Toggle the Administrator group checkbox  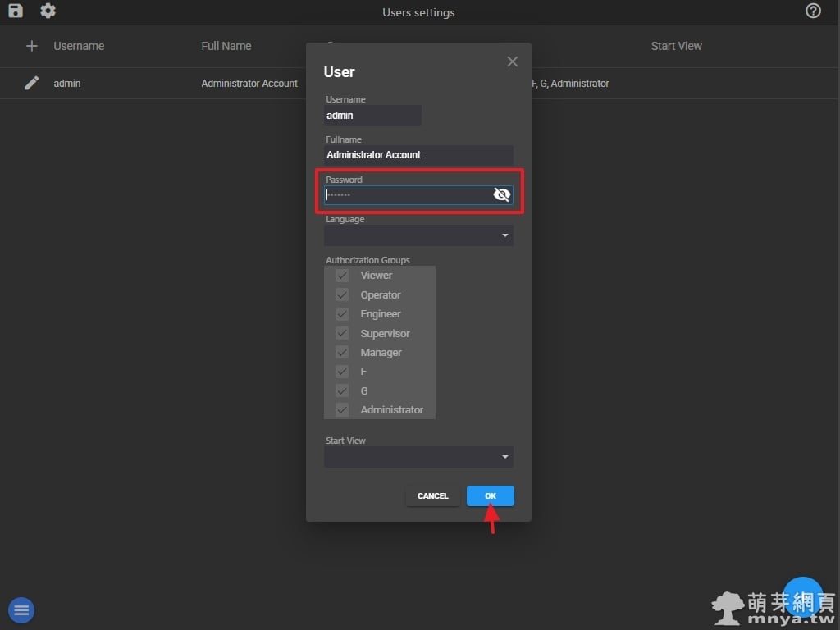tap(342, 410)
